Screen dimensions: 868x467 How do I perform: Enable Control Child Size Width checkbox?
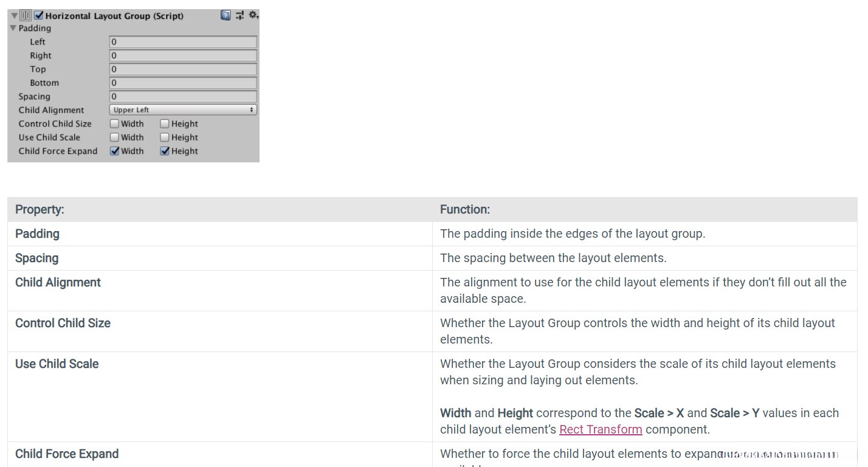[x=114, y=123]
